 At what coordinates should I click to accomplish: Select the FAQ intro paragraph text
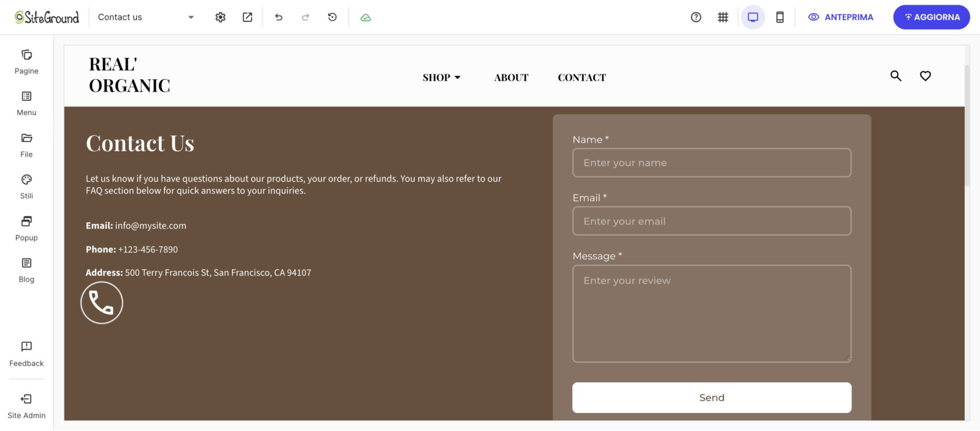[294, 185]
